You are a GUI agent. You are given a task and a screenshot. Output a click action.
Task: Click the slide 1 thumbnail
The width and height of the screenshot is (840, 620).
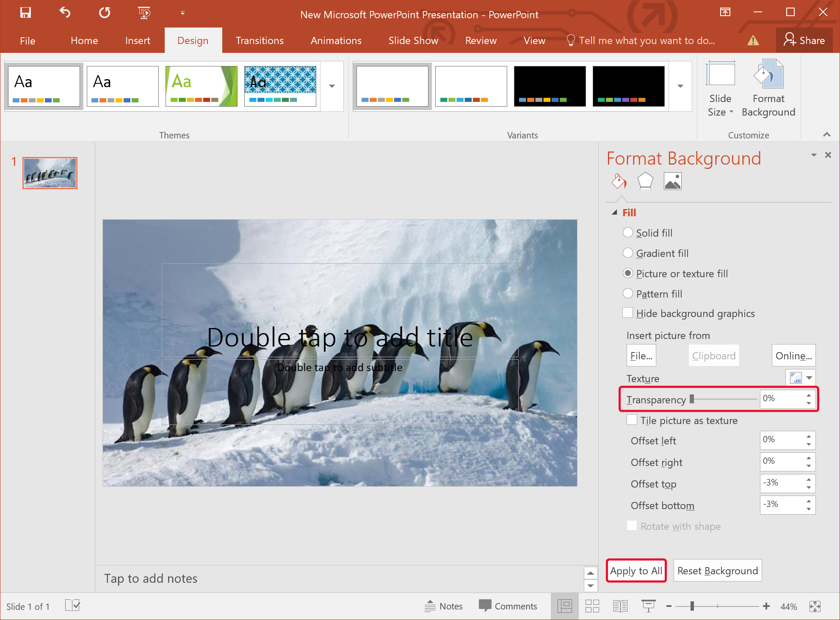click(50, 173)
